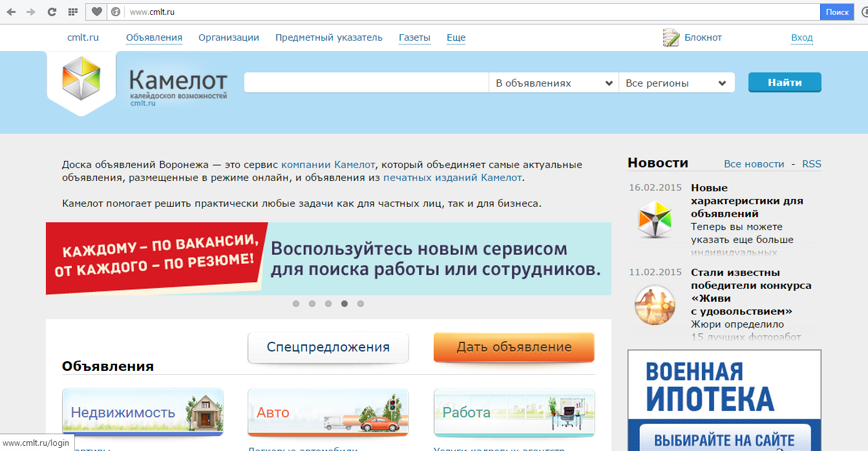Click the browser Поиск button

pyautogui.click(x=837, y=12)
